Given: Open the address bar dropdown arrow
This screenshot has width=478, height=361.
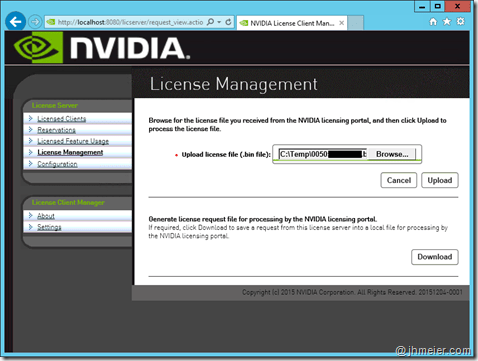Looking at the screenshot, I should [219, 22].
